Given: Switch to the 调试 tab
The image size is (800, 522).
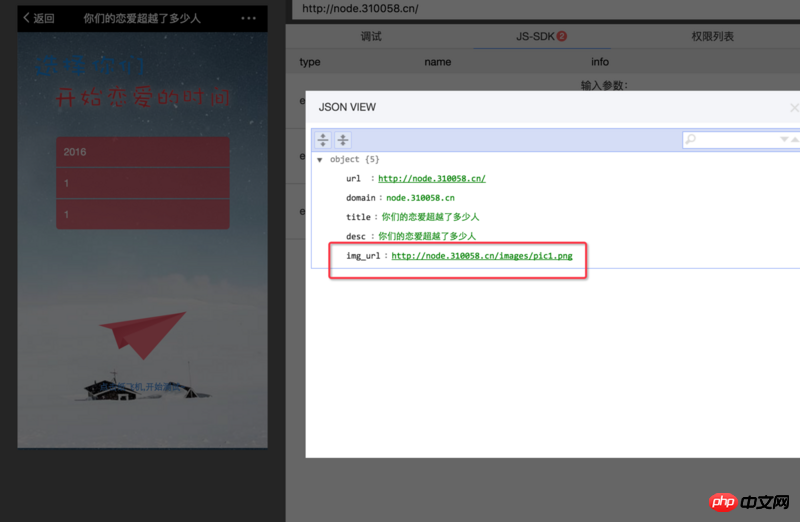Looking at the screenshot, I should [371, 36].
